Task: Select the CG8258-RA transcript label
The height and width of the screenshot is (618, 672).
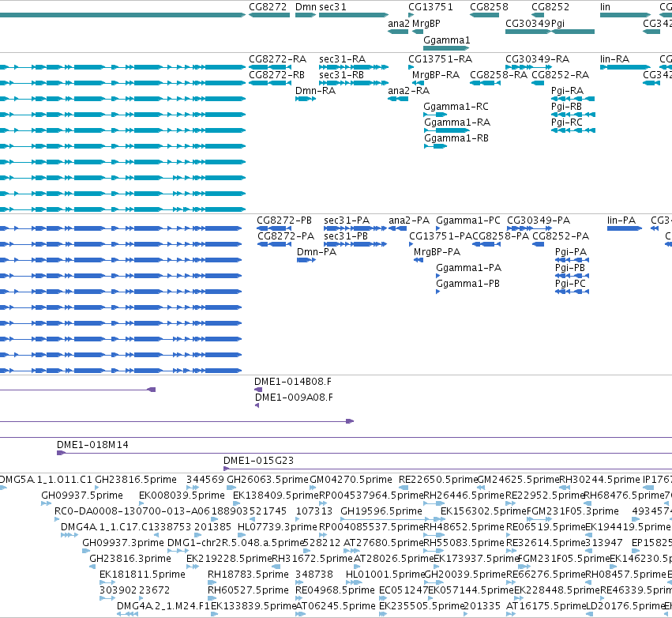Action: 498,75
